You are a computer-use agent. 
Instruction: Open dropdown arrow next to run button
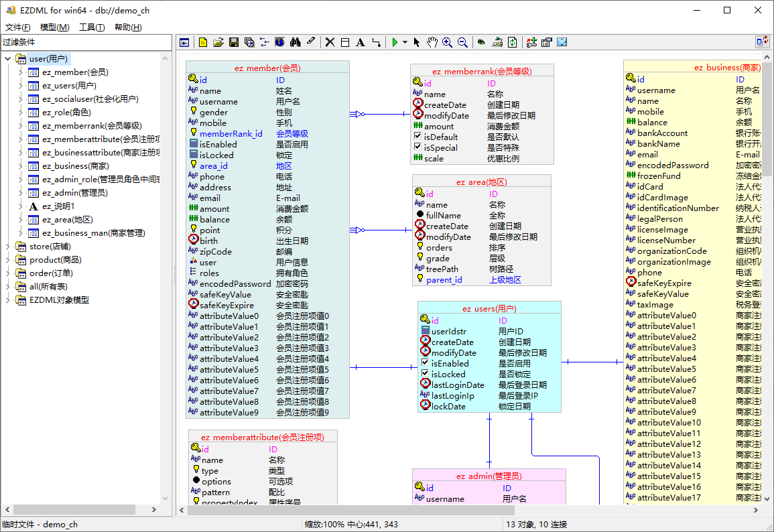pos(405,42)
